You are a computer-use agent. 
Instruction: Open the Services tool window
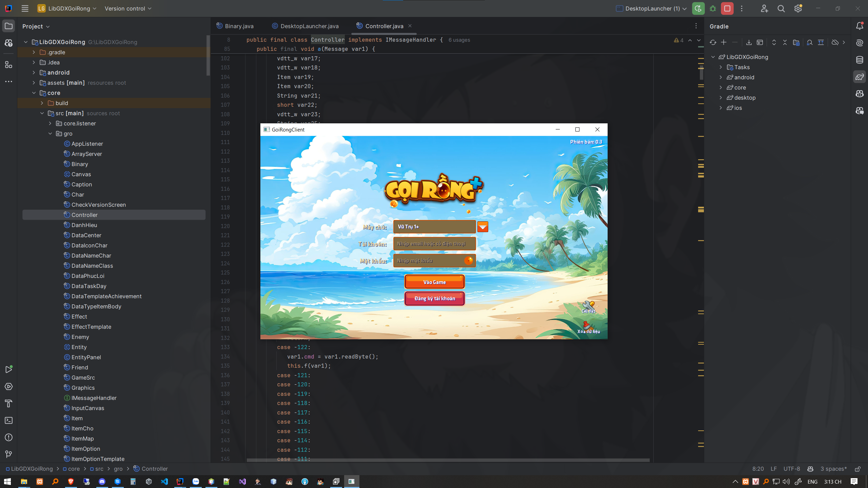[8, 387]
